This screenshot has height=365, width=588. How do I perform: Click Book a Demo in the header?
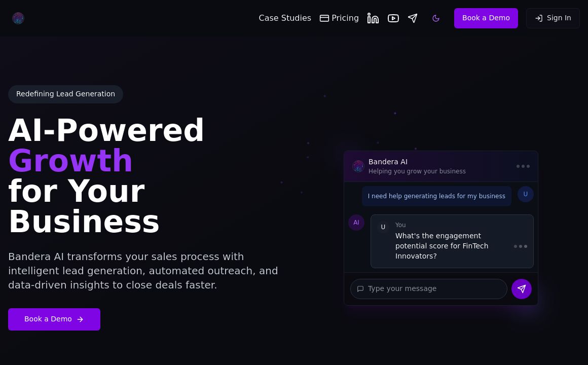(x=486, y=18)
